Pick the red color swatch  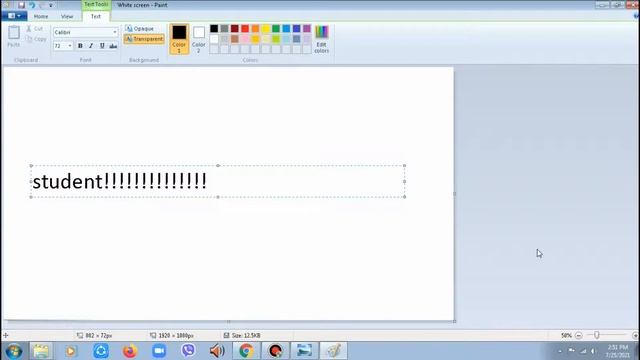[x=245, y=29]
